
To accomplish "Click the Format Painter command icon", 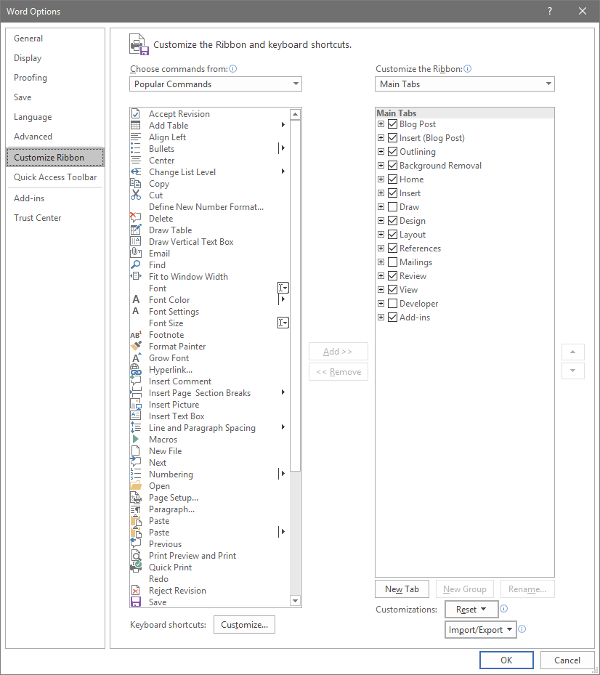I will pos(137,346).
